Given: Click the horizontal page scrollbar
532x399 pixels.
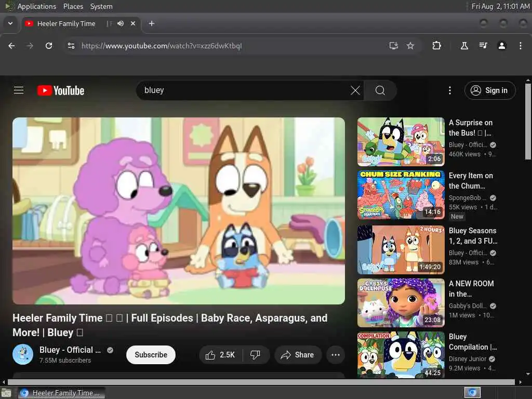Looking at the screenshot, I should point(261,382).
